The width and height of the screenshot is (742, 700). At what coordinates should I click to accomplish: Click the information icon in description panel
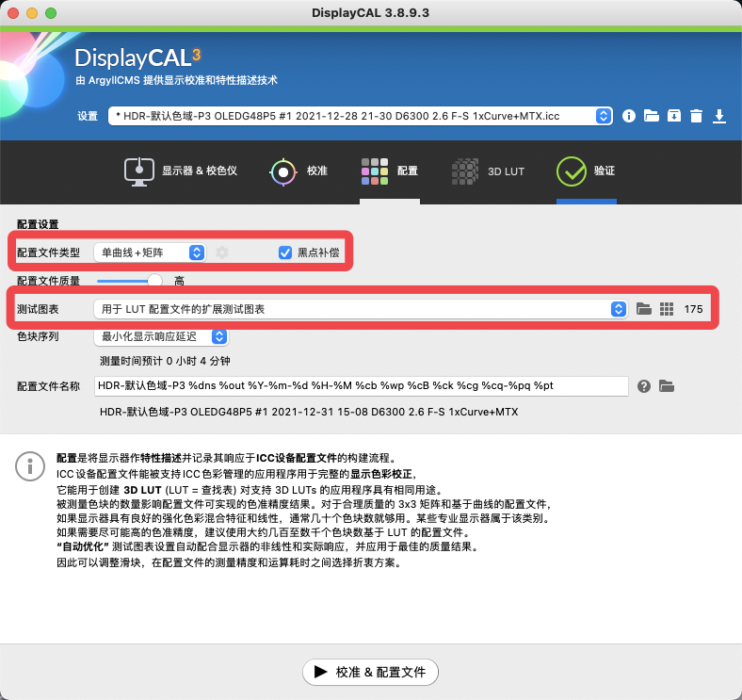(x=30, y=466)
